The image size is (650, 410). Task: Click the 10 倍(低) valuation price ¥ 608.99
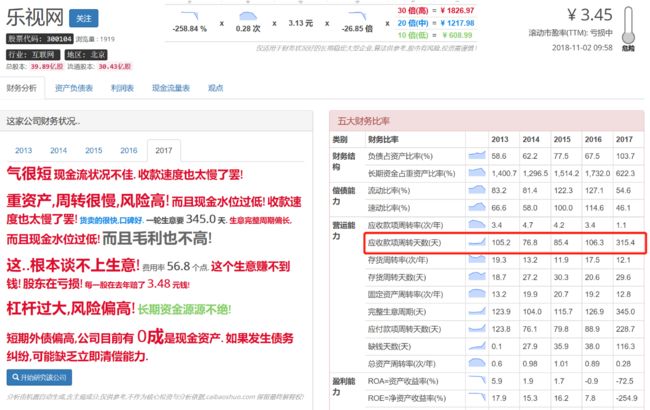tap(457, 35)
